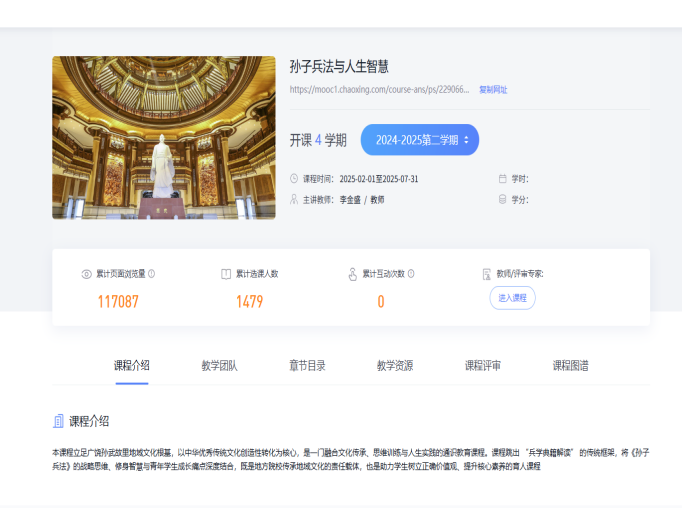Click the calendar icon beside 学时
682x508 pixels.
[503, 179]
